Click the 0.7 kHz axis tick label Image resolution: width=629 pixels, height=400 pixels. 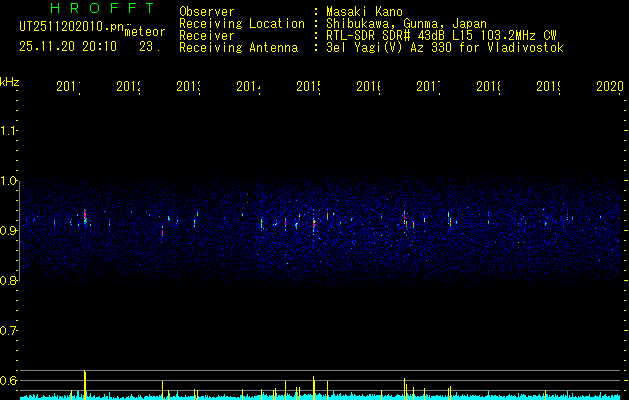(x=8, y=330)
